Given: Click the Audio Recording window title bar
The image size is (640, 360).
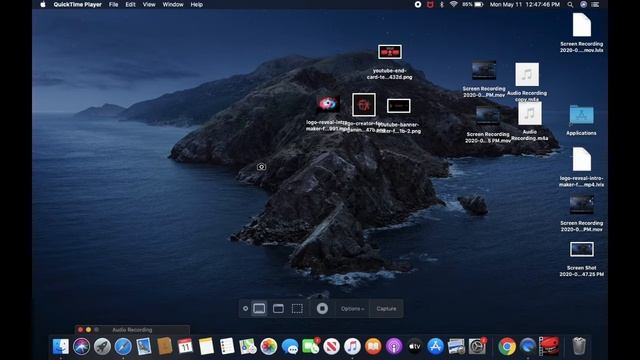Looking at the screenshot, I should [x=132, y=329].
